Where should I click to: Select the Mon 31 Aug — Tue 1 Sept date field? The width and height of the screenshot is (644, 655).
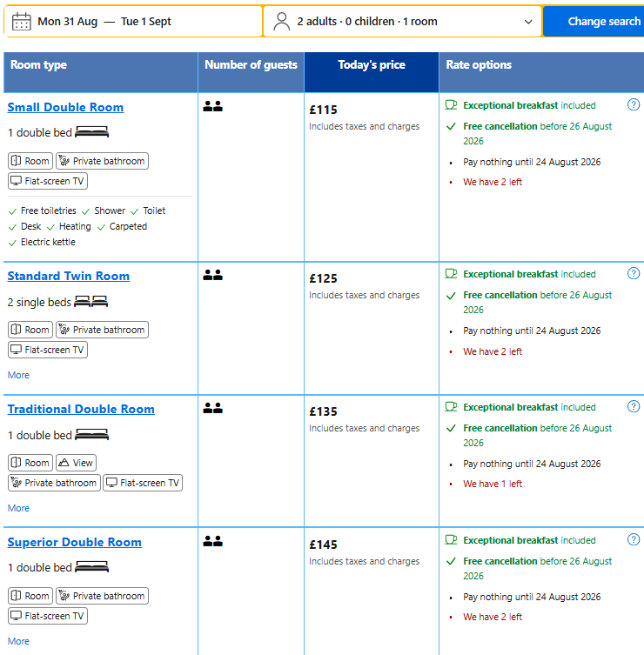[x=133, y=21]
